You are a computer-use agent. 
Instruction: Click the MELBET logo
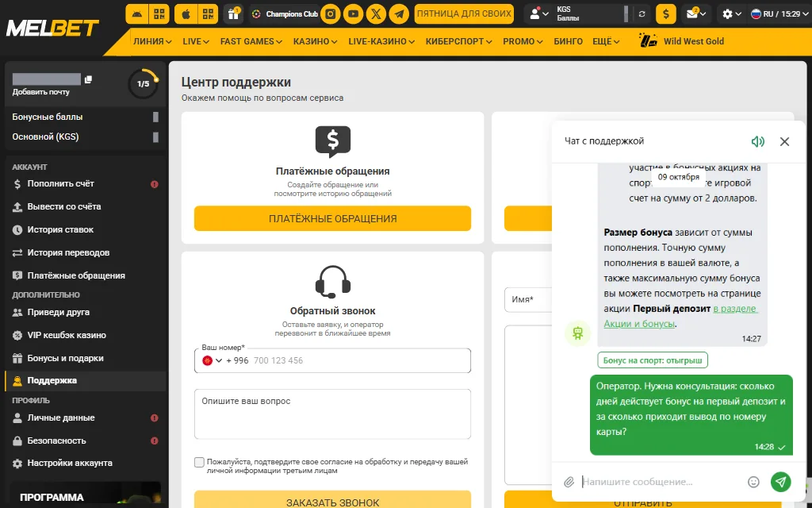pos(52,28)
